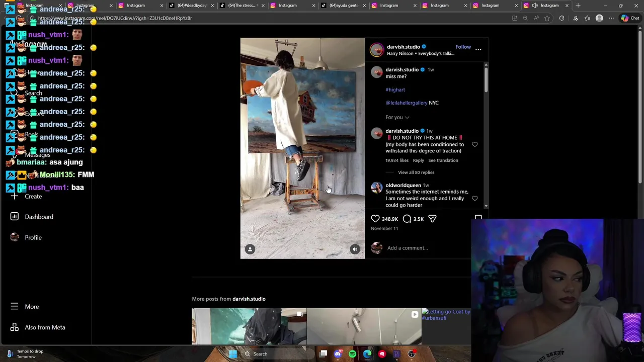Open Spotify from the taskbar
Viewport: 644px width, 362px height.
click(x=352, y=354)
